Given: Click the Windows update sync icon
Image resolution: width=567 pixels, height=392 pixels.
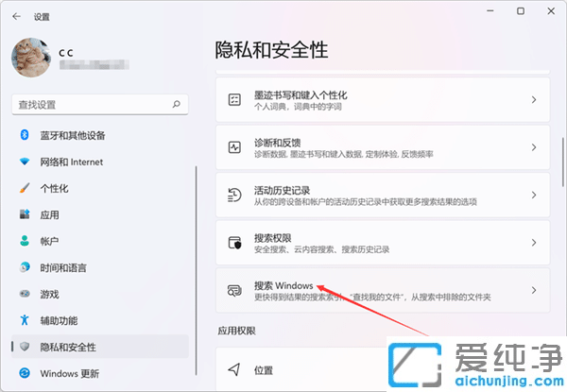Looking at the screenshot, I should (25, 373).
